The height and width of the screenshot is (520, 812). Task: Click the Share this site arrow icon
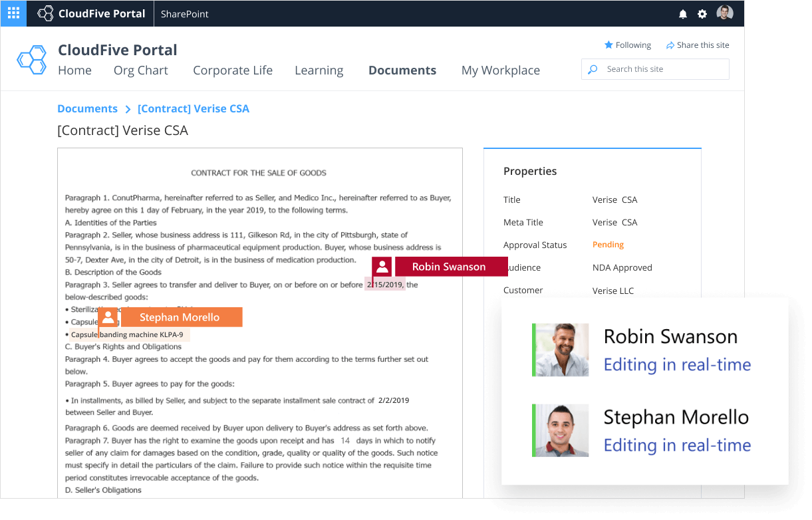click(670, 45)
